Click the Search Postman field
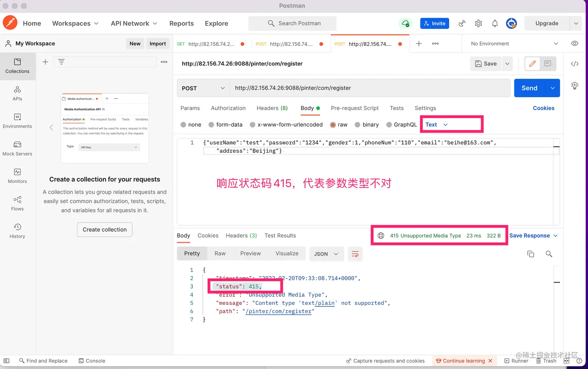Viewport: 588px width, 369px height. click(292, 23)
